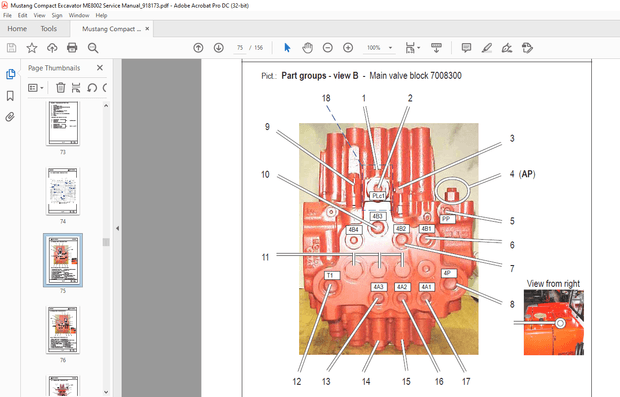This screenshot has width=620, height=397.
Task: Delete selected page thumbnail trash icon
Action: point(60,87)
